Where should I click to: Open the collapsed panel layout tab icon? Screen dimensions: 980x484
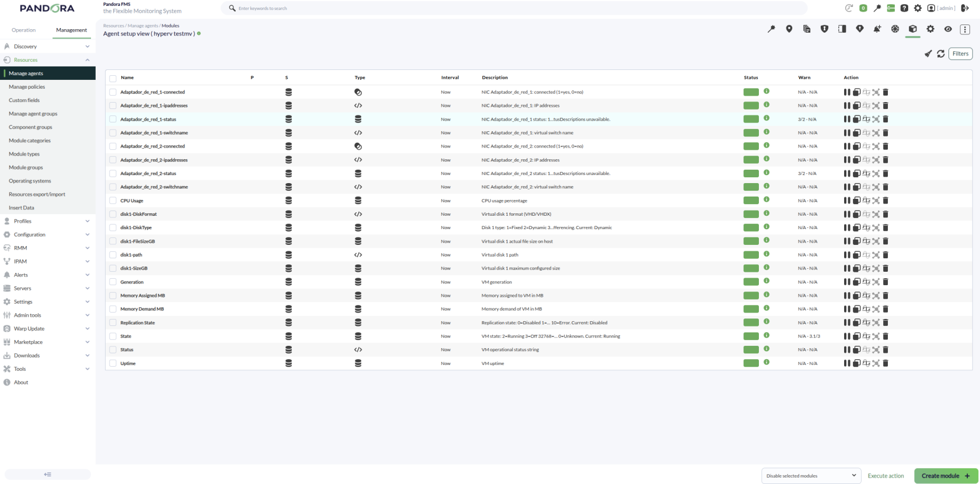coord(842,29)
